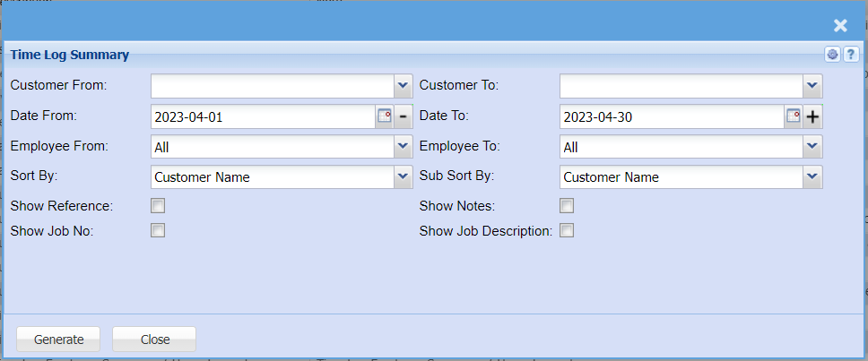Screen dimensions: 868x361
Task: Click the minus button beside Date From
Action: pos(404,116)
